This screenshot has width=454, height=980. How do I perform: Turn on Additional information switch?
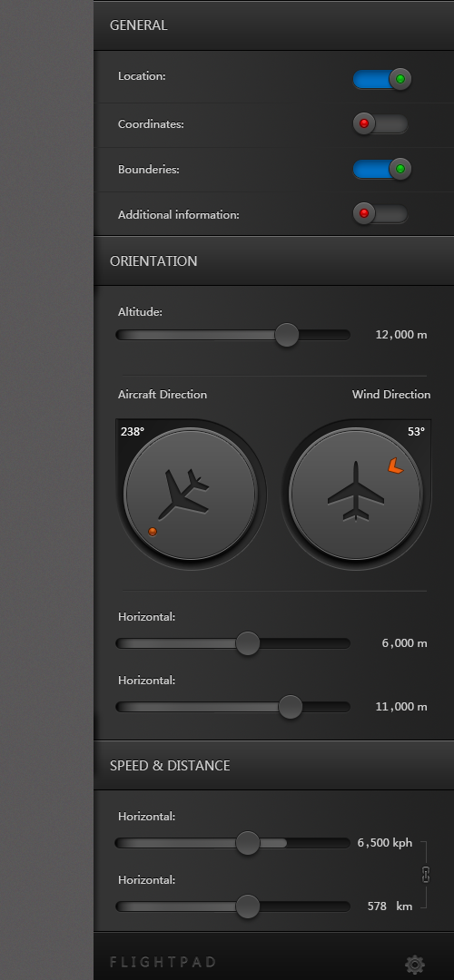pos(380,214)
